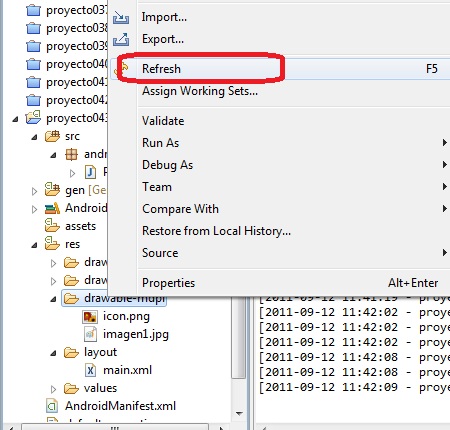This screenshot has width=450, height=430.
Task: Select the imagen1.jpg file icon
Action: [x=90, y=334]
